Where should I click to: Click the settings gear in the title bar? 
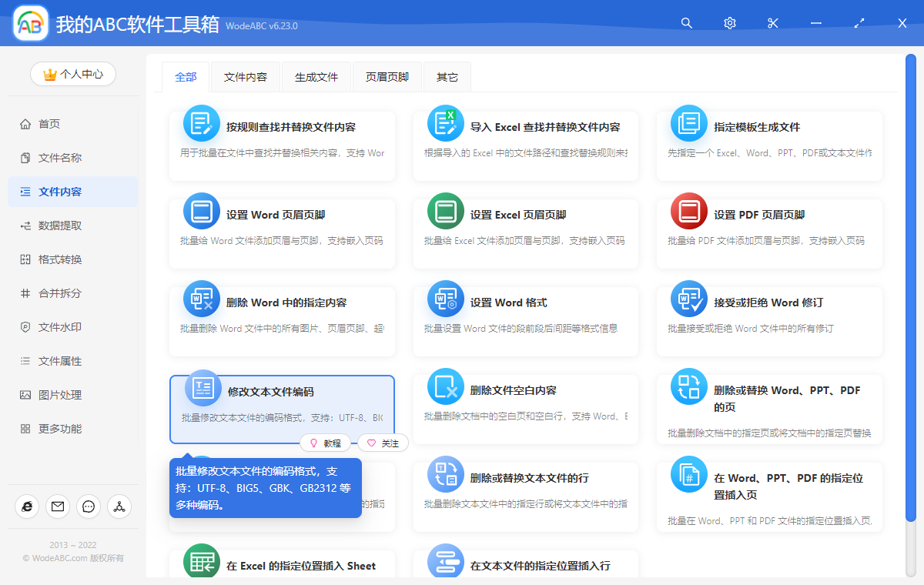click(x=729, y=23)
